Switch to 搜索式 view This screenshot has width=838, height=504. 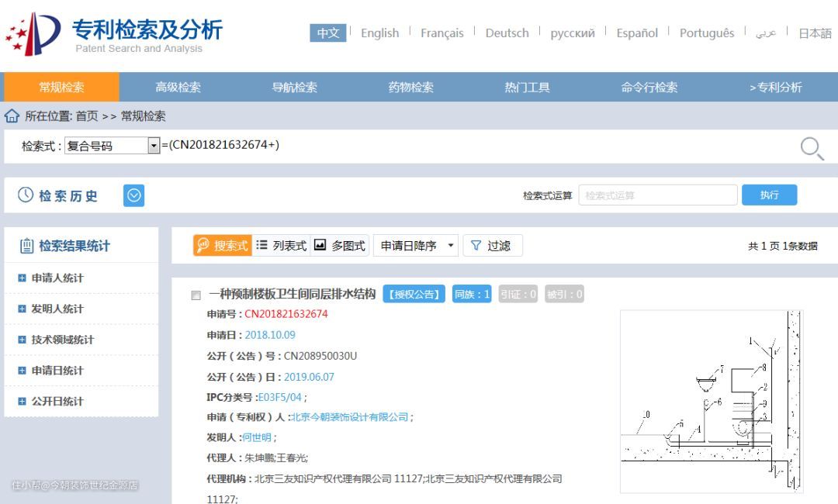222,246
